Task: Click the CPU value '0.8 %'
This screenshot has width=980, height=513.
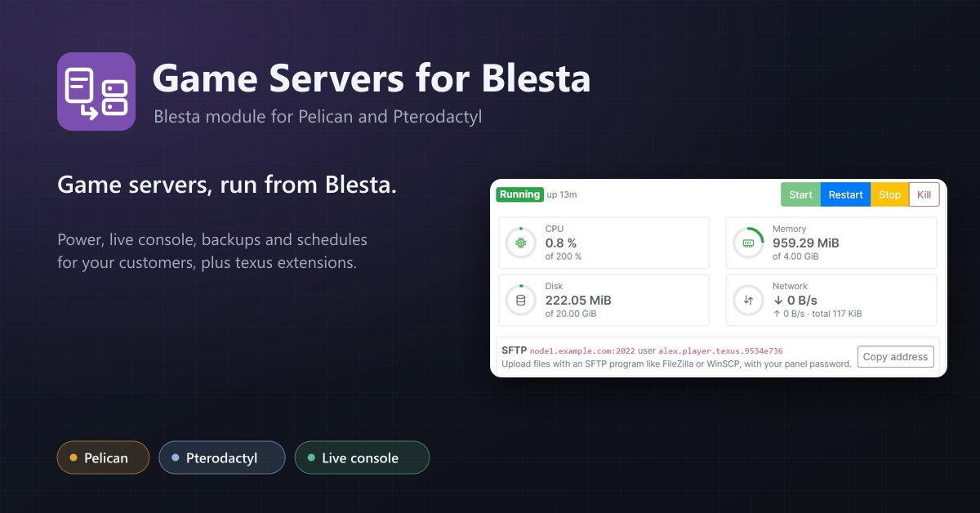Action: [x=561, y=243]
